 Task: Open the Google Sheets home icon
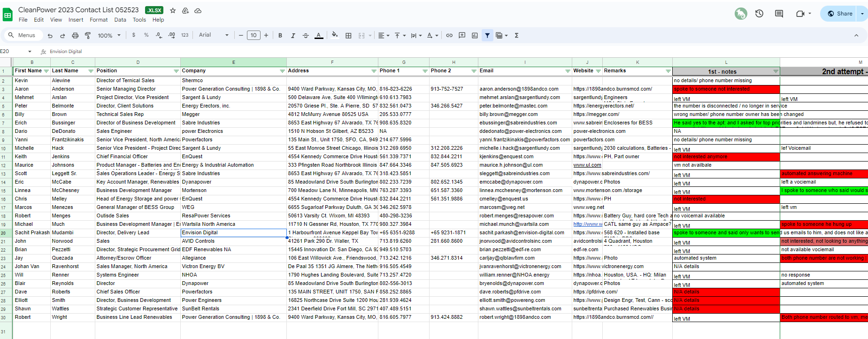(8, 15)
